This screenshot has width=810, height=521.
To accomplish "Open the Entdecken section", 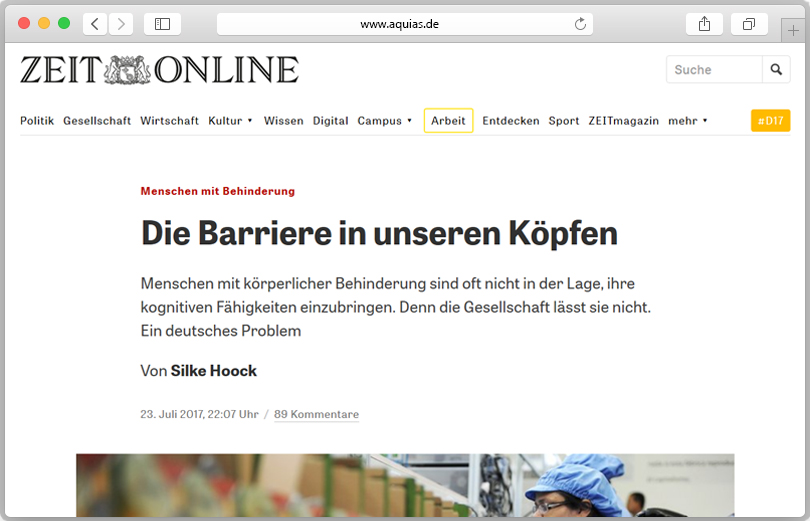I will 511,120.
